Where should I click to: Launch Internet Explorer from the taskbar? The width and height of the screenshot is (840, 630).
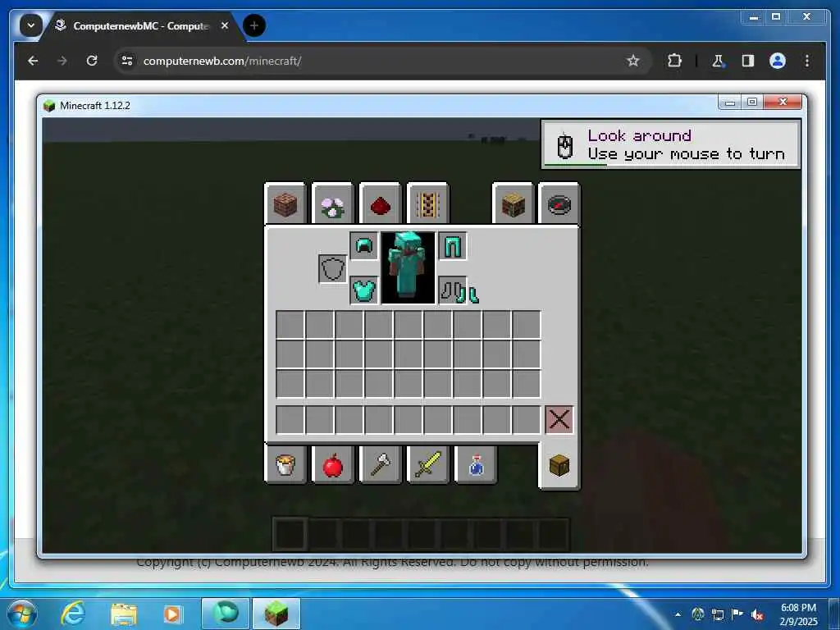pyautogui.click(x=72, y=614)
